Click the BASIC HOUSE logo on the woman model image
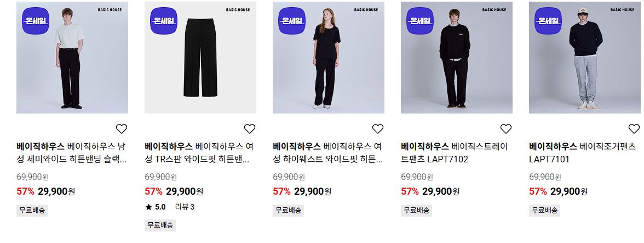 [366, 9]
